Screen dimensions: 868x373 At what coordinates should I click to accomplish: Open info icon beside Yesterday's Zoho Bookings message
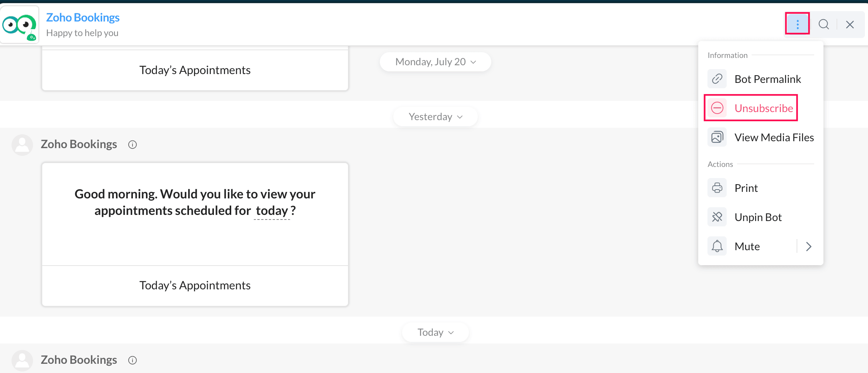[133, 145]
